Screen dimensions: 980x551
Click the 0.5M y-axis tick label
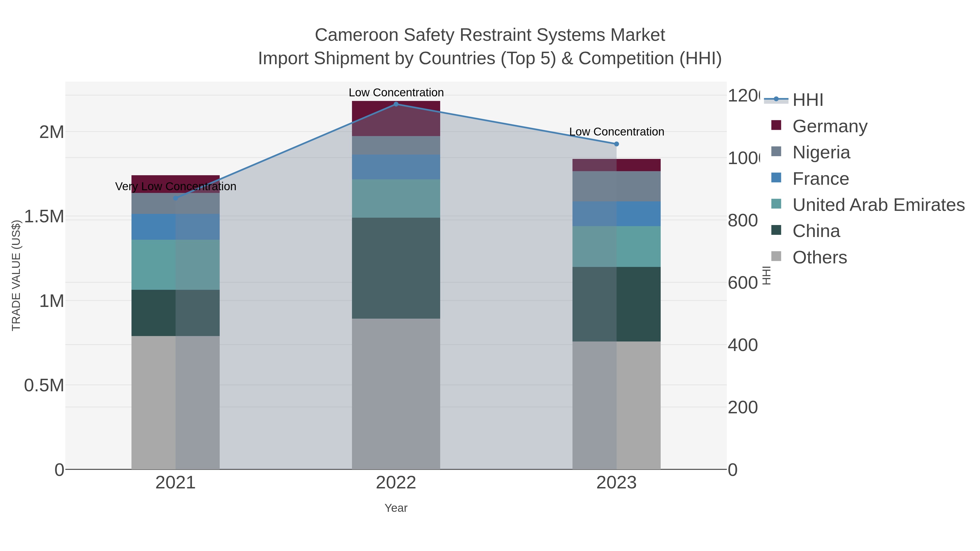pos(44,385)
